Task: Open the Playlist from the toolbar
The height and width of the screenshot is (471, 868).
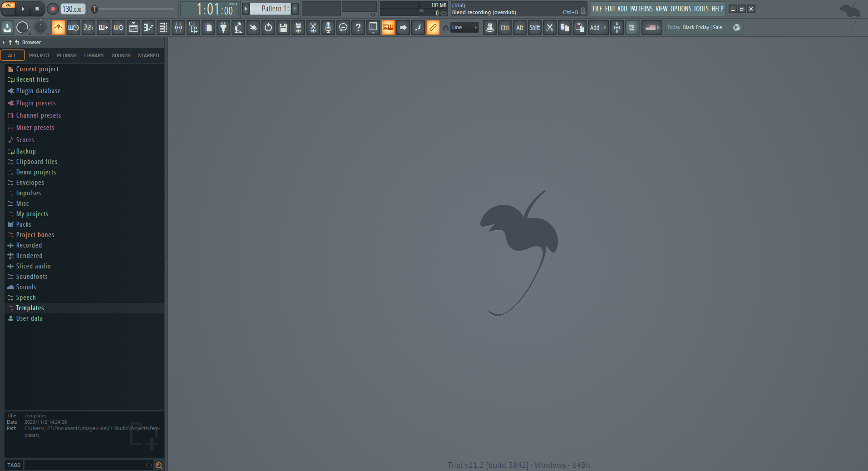Action: click(133, 28)
